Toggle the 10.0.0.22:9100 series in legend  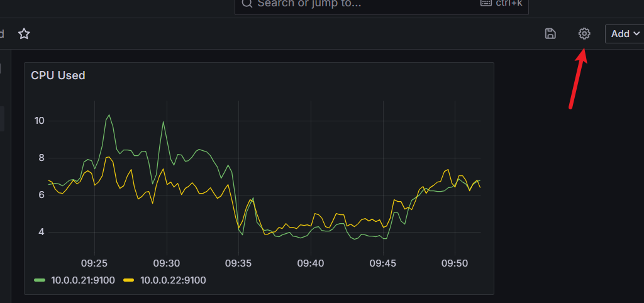pyautogui.click(x=173, y=280)
